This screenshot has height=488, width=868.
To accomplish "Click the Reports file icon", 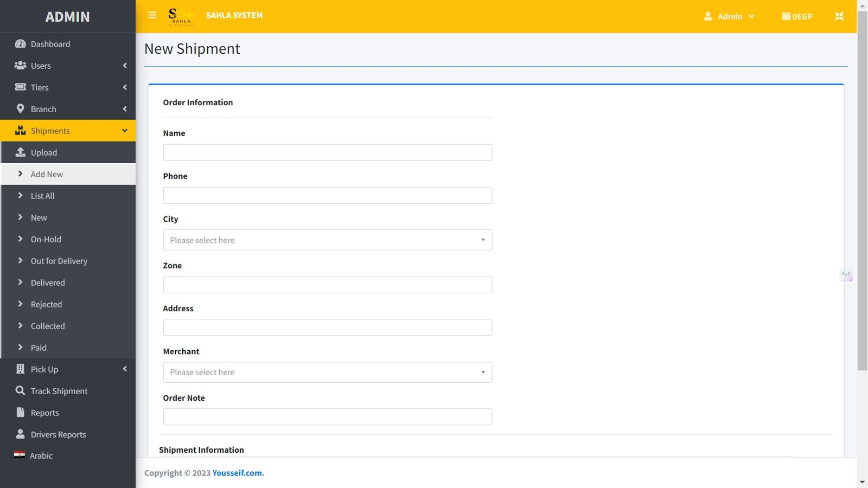I will pyautogui.click(x=20, y=413).
